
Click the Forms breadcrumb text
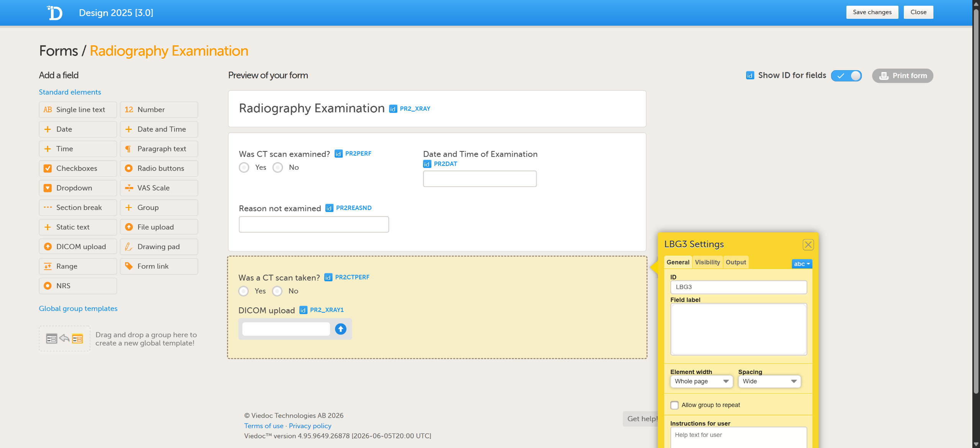coord(59,51)
